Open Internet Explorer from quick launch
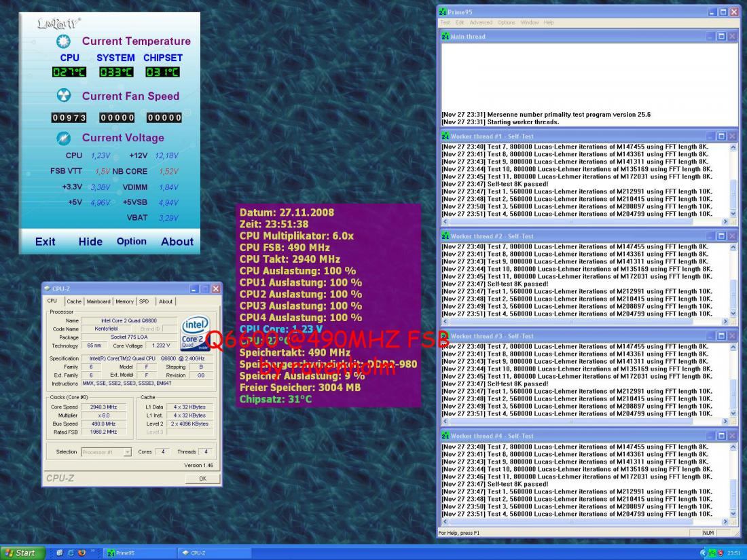 pos(71,553)
